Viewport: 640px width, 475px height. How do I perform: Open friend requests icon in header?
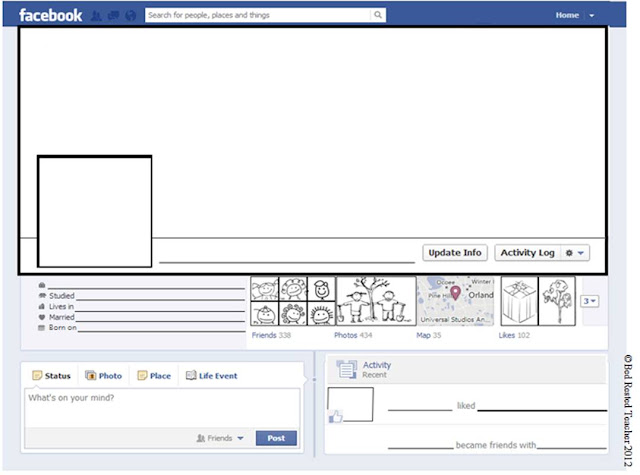coord(96,16)
